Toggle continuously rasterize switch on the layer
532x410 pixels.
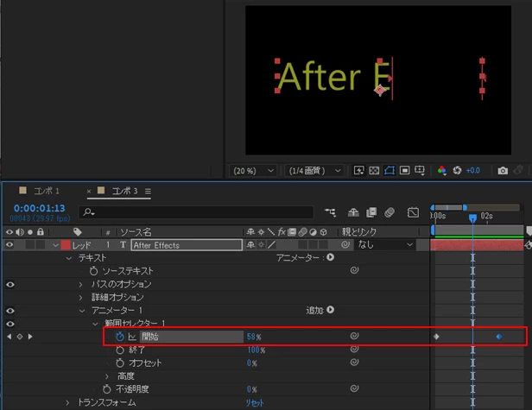[261, 244]
